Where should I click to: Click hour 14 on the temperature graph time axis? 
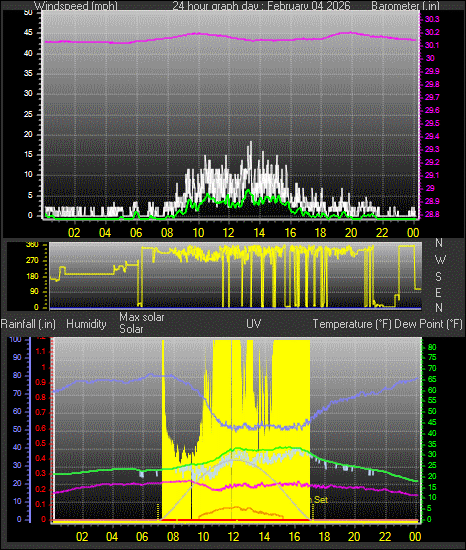click(x=264, y=536)
